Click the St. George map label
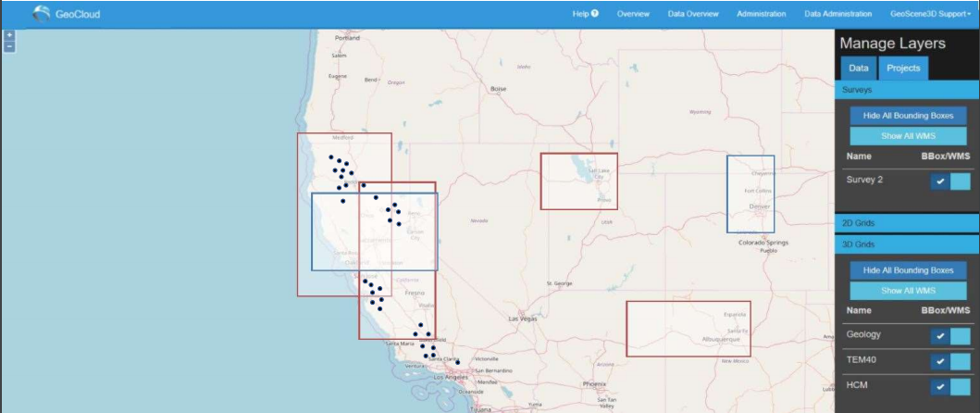980x413 pixels. click(559, 283)
